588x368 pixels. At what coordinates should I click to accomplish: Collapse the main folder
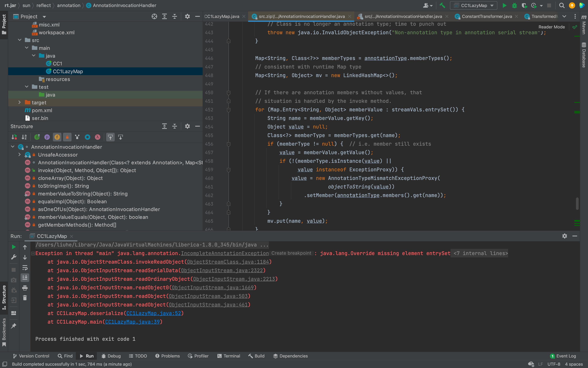click(x=27, y=48)
